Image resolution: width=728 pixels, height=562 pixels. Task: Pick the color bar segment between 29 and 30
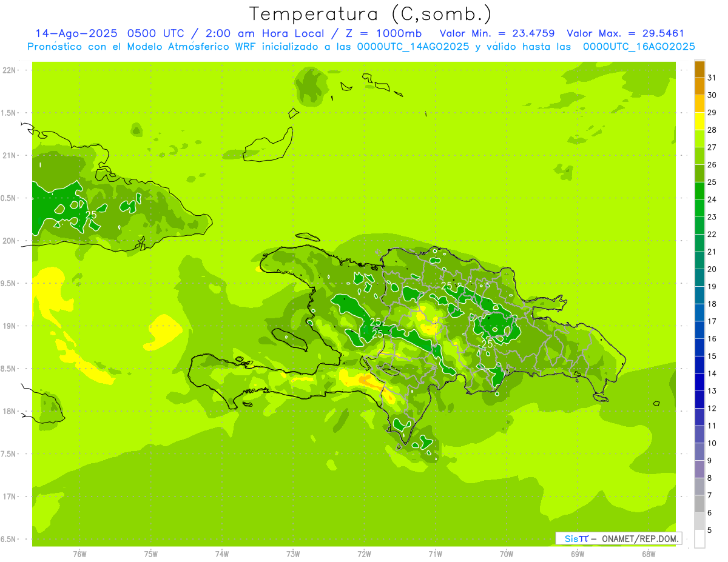(x=699, y=104)
